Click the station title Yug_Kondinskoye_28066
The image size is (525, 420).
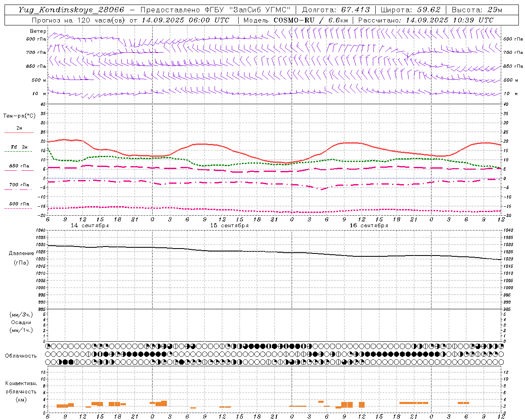71,10
